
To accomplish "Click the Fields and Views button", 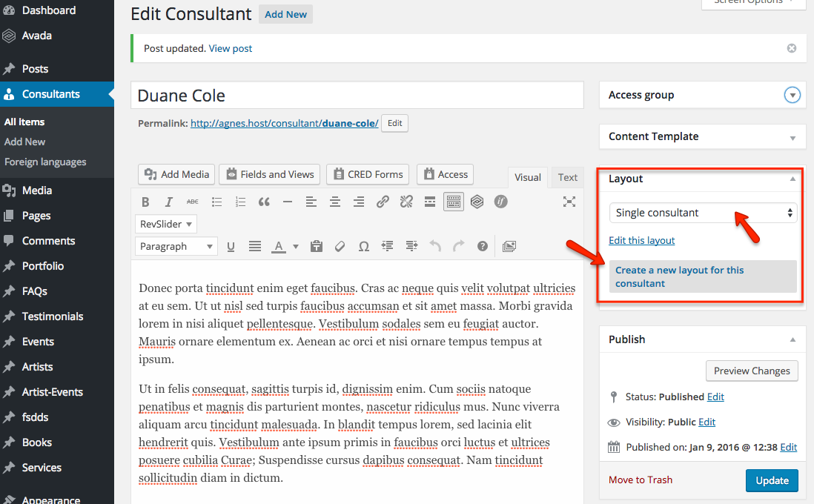I will coord(270,174).
